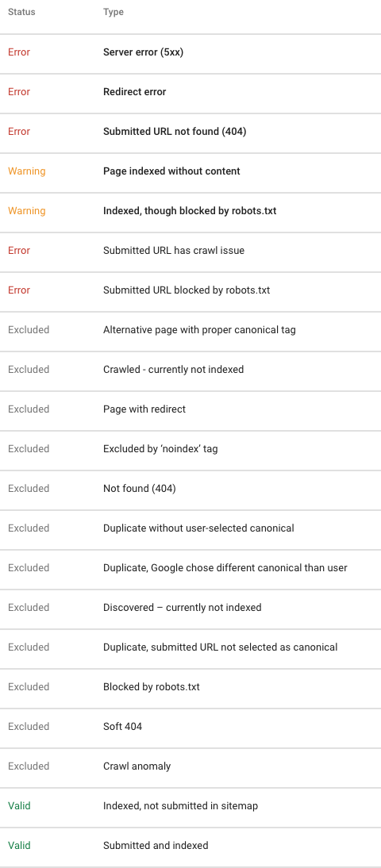Viewport: 381px width, 868px height.
Task: Click the Type column header
Action: pos(114,12)
